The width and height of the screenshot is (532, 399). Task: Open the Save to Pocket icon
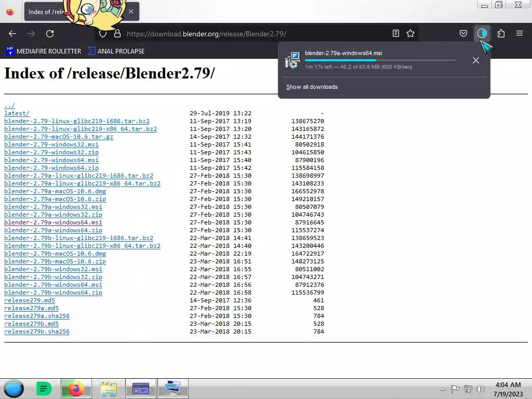coord(463,33)
